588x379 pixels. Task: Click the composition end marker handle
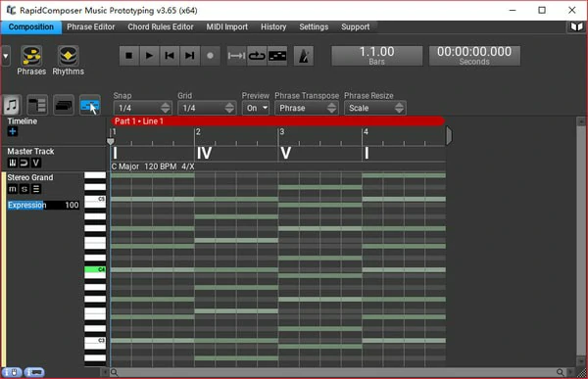(x=449, y=135)
